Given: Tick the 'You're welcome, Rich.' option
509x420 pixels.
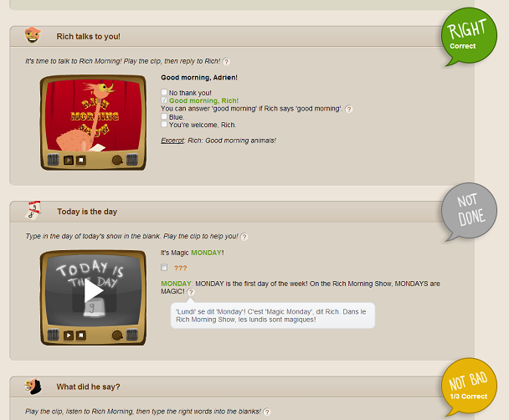Looking at the screenshot, I should pyautogui.click(x=164, y=124).
